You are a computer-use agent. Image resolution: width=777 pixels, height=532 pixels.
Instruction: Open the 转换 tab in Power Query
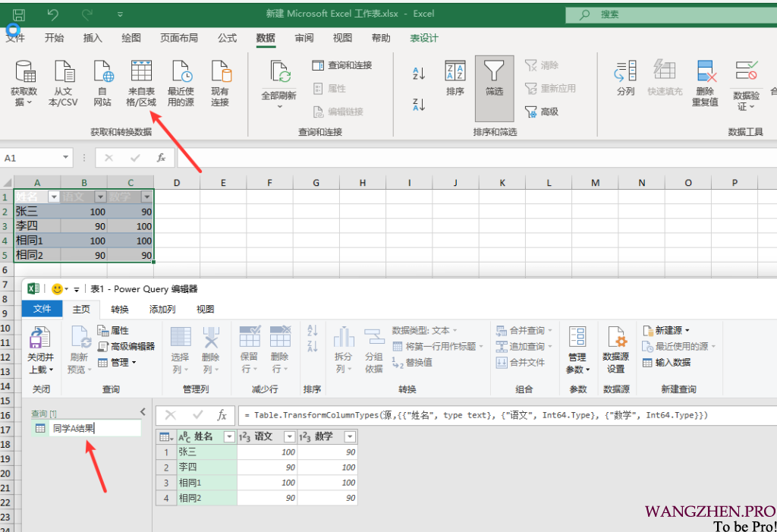(x=120, y=309)
